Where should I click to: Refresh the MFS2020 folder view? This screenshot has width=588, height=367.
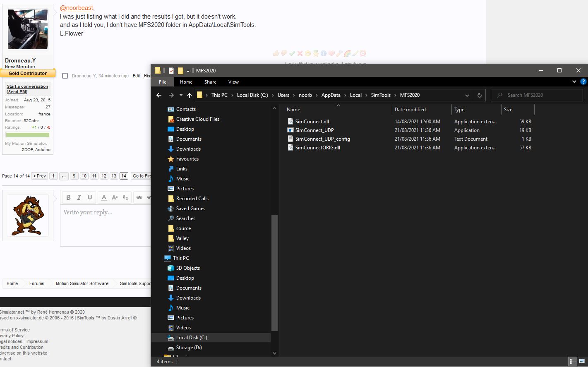pyautogui.click(x=479, y=95)
